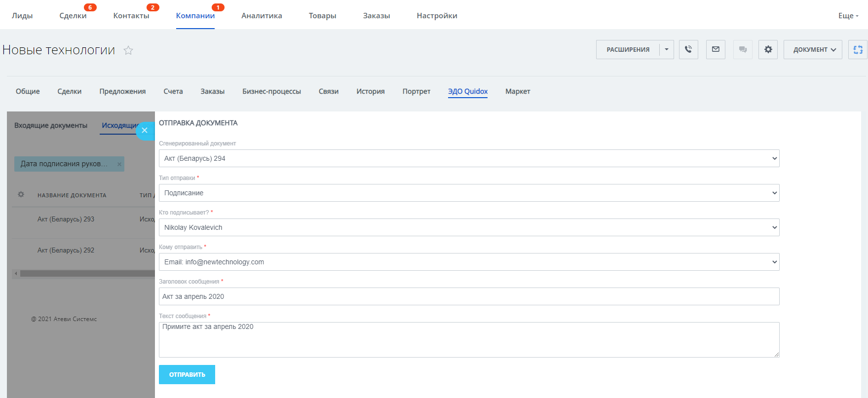868x398 pixels.
Task: Remove the Дата подписания filter tag
Action: (119, 164)
